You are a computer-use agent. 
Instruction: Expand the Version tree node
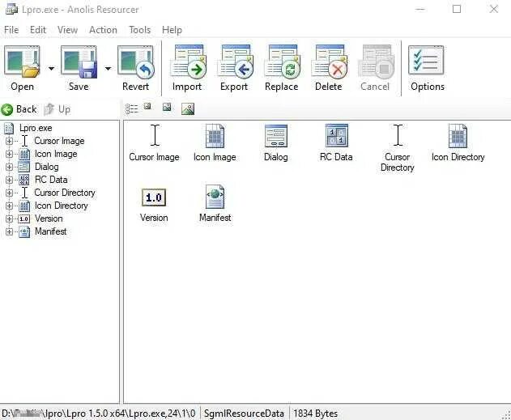coord(10,218)
